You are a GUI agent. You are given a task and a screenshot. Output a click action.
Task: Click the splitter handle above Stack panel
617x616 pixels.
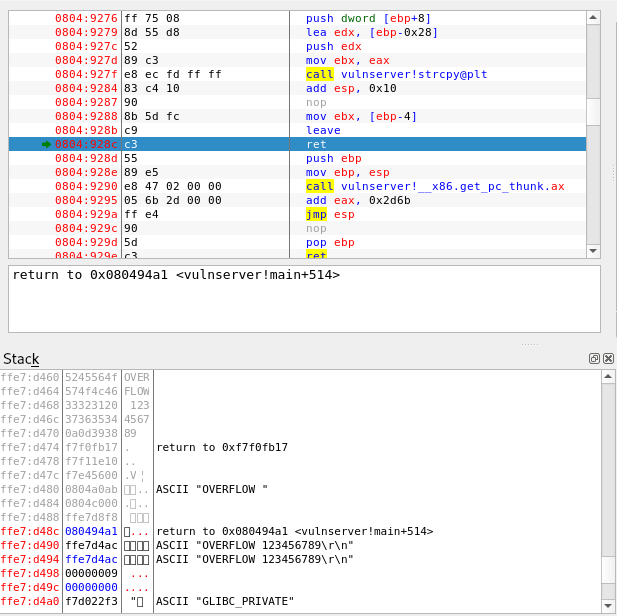[x=530, y=344]
